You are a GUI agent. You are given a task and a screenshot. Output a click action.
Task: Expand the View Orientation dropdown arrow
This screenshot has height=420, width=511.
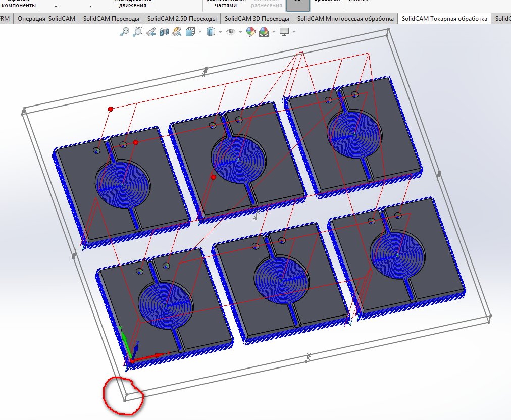pos(200,32)
